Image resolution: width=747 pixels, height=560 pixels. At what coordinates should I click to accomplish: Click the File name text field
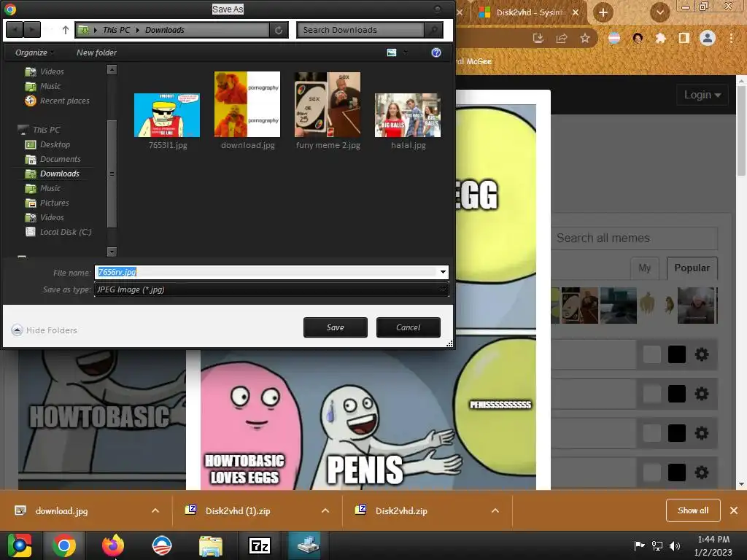click(x=267, y=272)
